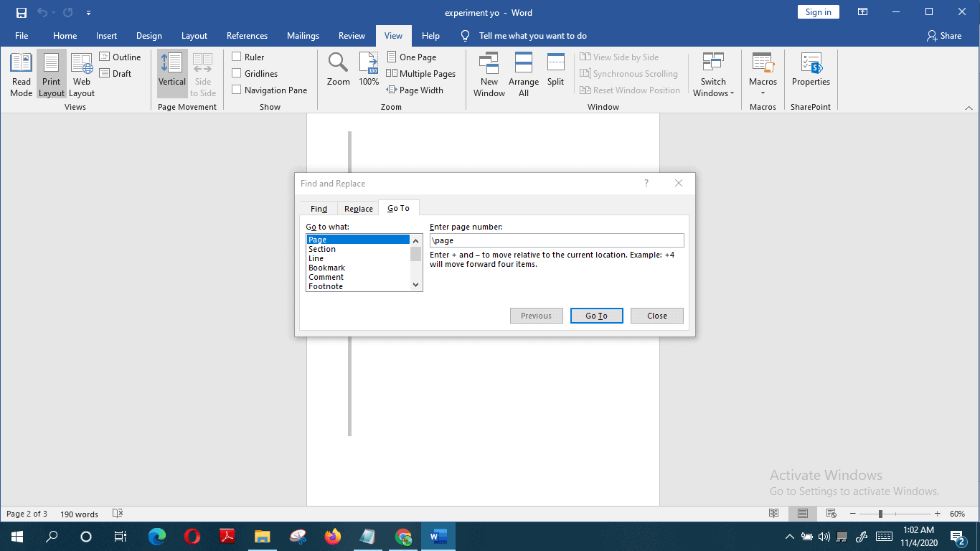The width and height of the screenshot is (980, 551).
Task: Select Section in Go to what list
Action: [x=358, y=249]
